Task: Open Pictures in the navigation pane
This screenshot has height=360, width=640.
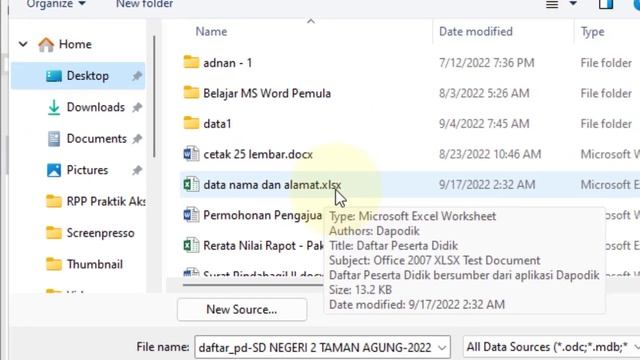Action: pyautogui.click(x=87, y=170)
